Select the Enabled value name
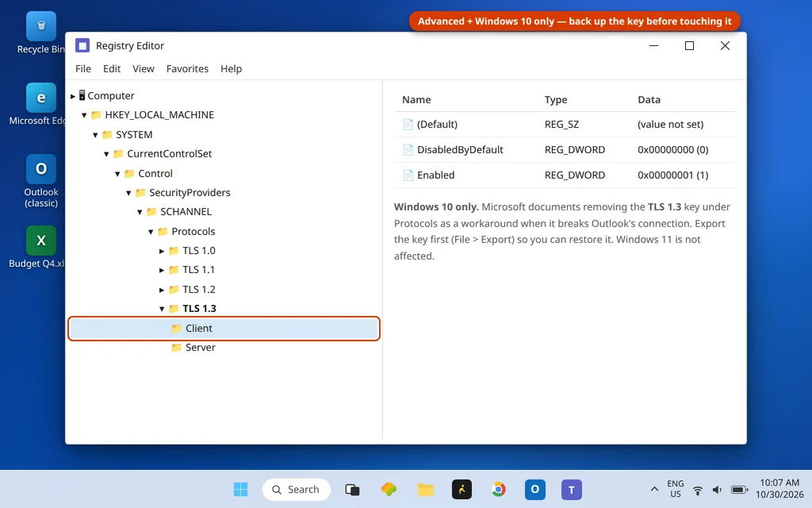The height and width of the screenshot is (508, 812). [x=436, y=175]
